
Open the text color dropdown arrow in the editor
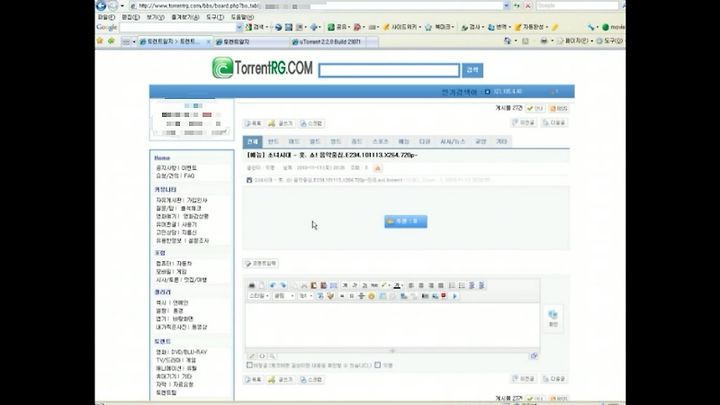(x=403, y=286)
